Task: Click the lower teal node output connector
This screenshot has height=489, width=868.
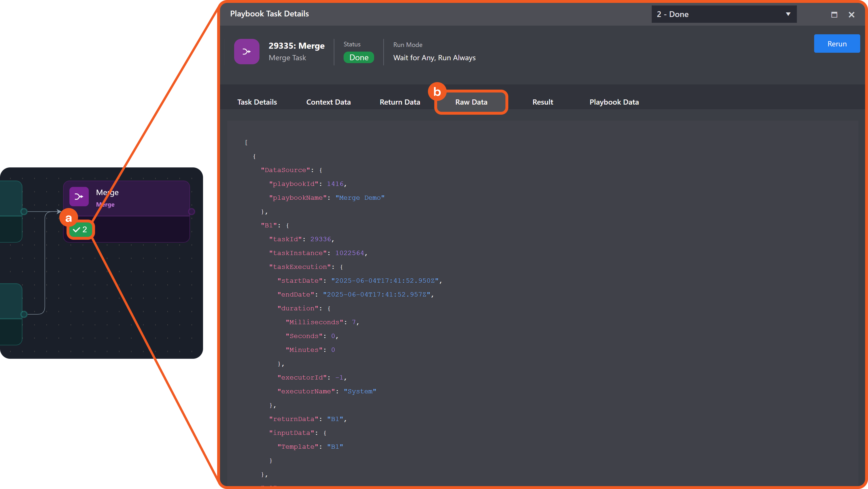Action: point(24,314)
